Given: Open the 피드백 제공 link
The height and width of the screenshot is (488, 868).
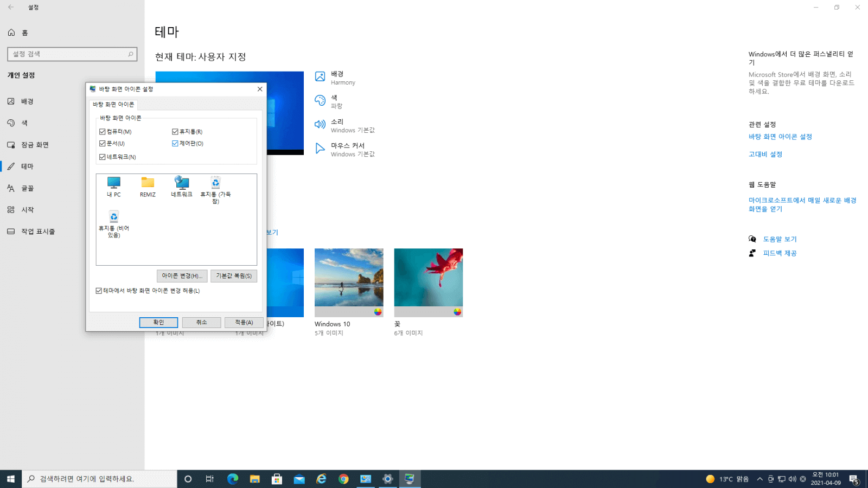Looking at the screenshot, I should (780, 253).
